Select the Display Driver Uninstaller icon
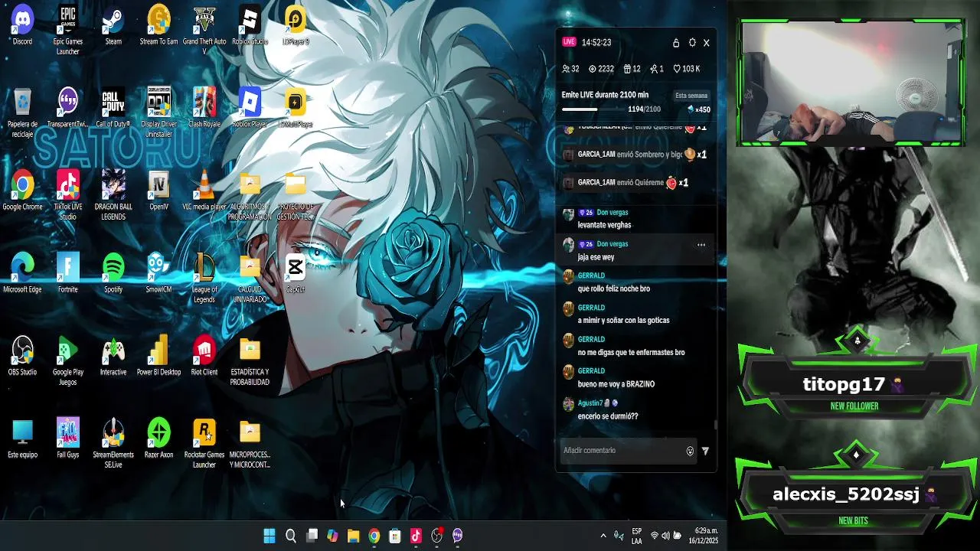Screen dimensions: 980x551 pos(158,113)
